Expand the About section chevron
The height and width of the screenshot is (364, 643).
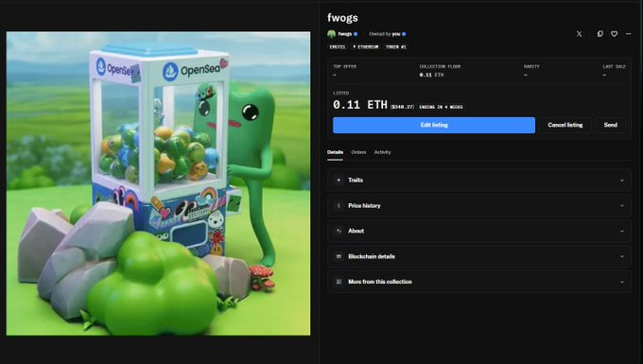tap(622, 232)
